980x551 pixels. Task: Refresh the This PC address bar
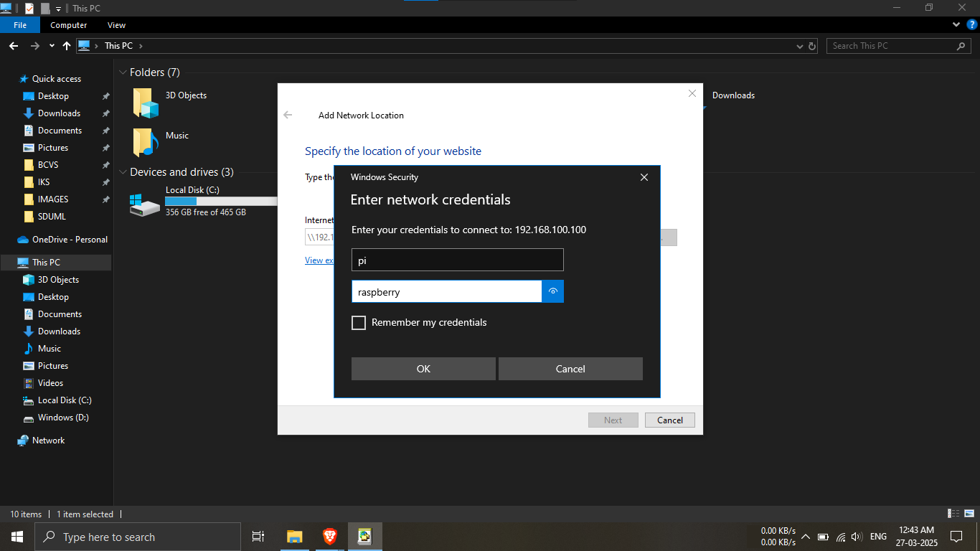[x=812, y=46]
